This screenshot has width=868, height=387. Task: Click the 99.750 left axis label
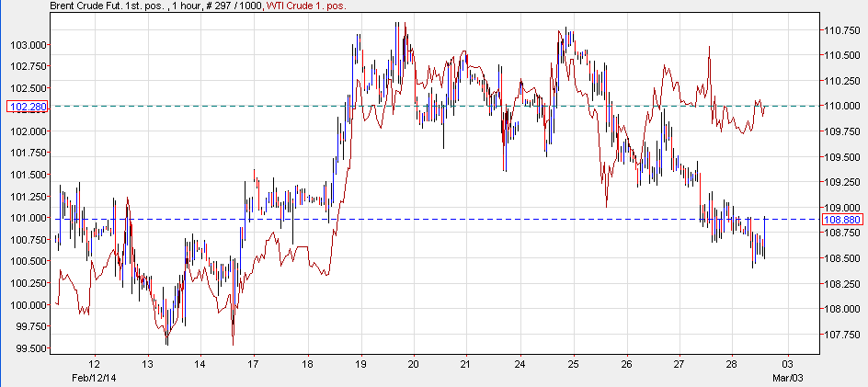(x=30, y=326)
